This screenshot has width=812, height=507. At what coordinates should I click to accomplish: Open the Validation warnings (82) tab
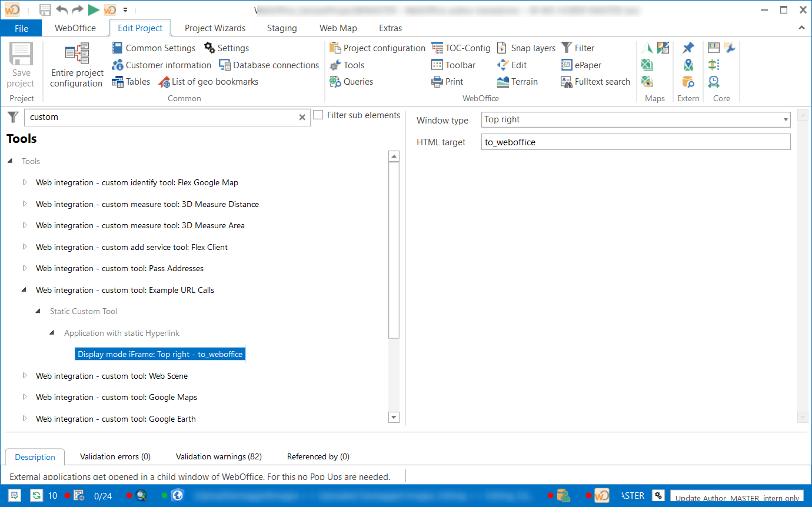218,456
